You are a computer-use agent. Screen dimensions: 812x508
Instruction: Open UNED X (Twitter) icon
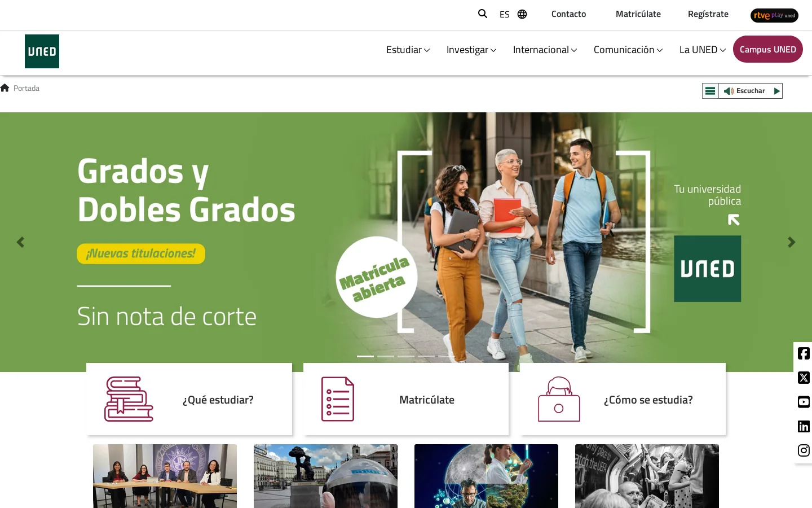804,378
